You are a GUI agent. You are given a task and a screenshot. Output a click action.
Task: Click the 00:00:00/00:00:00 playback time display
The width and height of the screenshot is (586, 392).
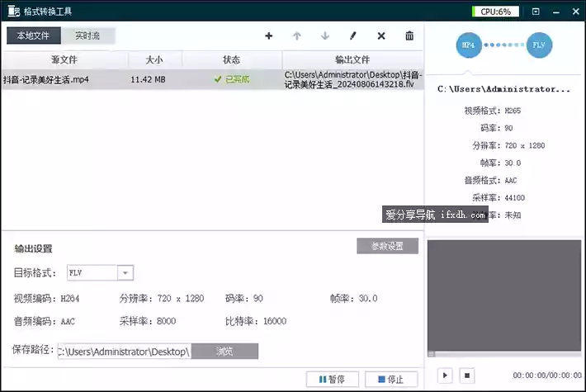click(547, 375)
